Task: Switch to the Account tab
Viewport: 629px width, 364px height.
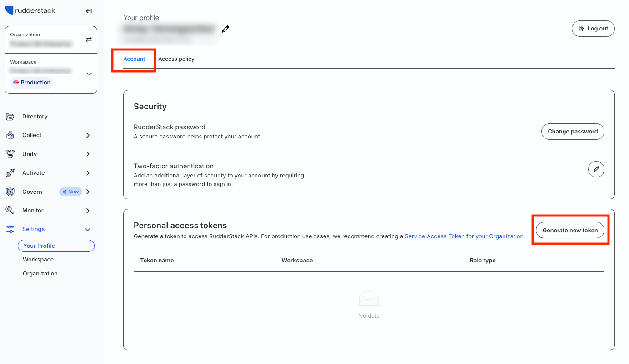Action: click(134, 59)
